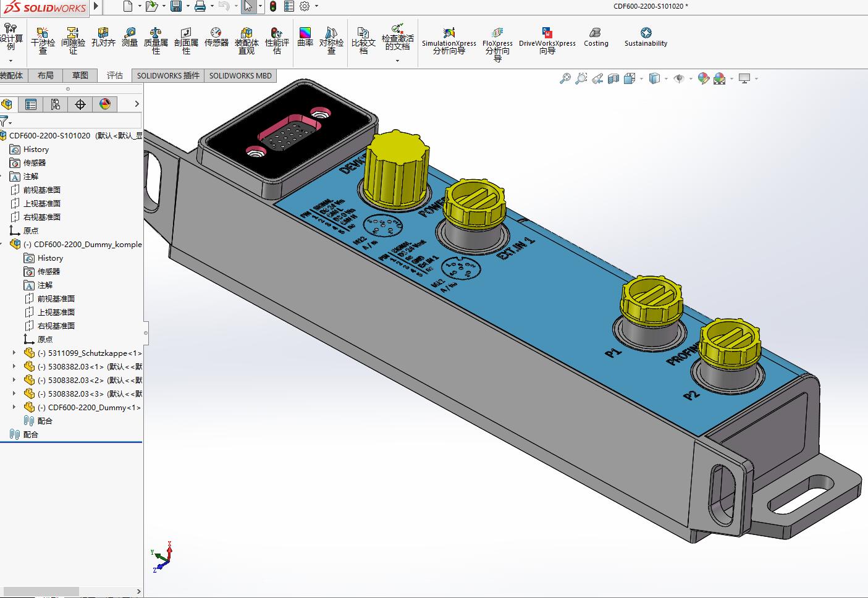Image resolution: width=868 pixels, height=598 pixels.
Task: Select the 评估 (Evaluate) tab
Action: [115, 75]
